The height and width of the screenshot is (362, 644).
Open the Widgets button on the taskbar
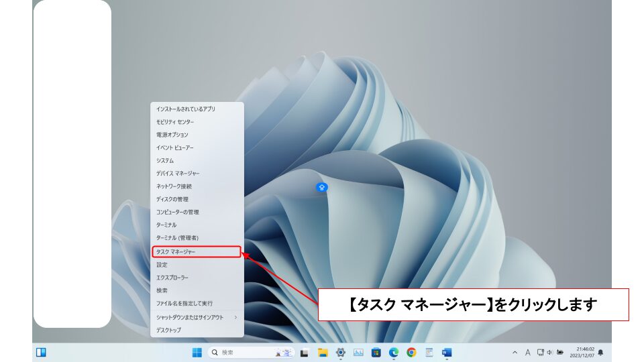coord(41,353)
